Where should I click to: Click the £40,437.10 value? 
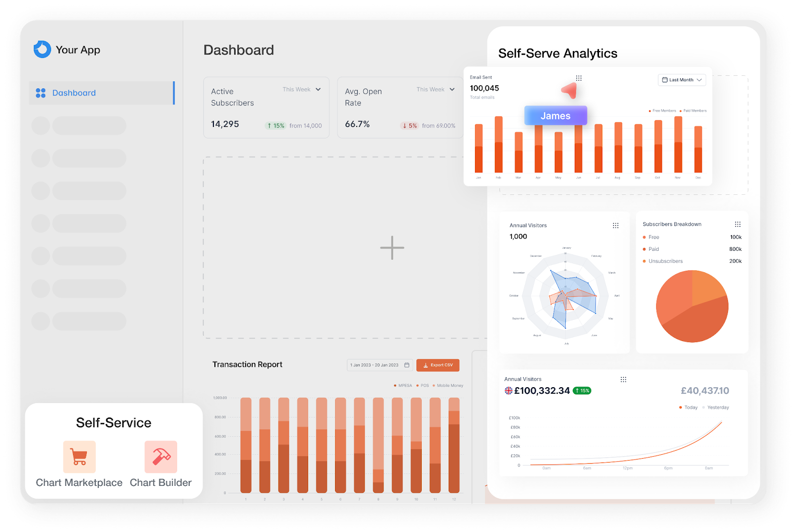click(x=705, y=391)
